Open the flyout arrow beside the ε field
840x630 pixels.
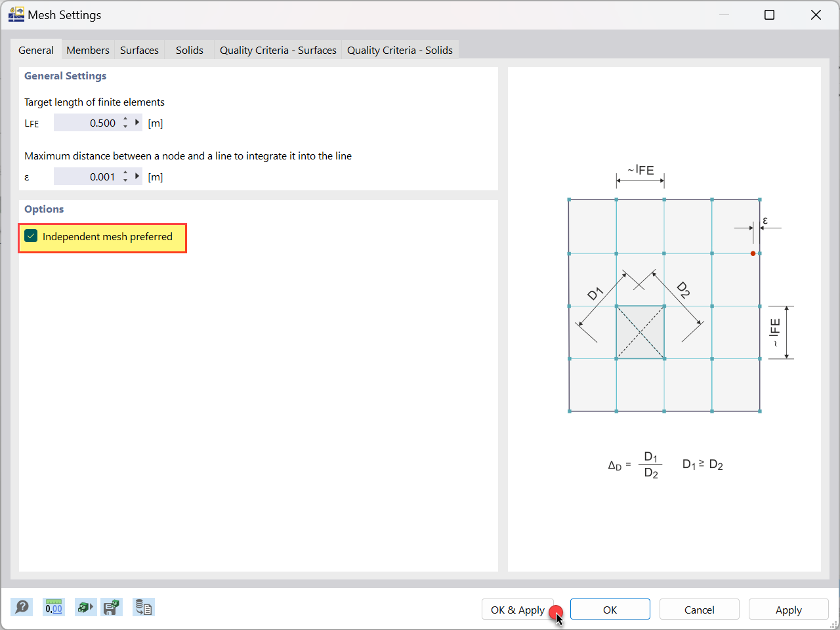click(x=136, y=176)
